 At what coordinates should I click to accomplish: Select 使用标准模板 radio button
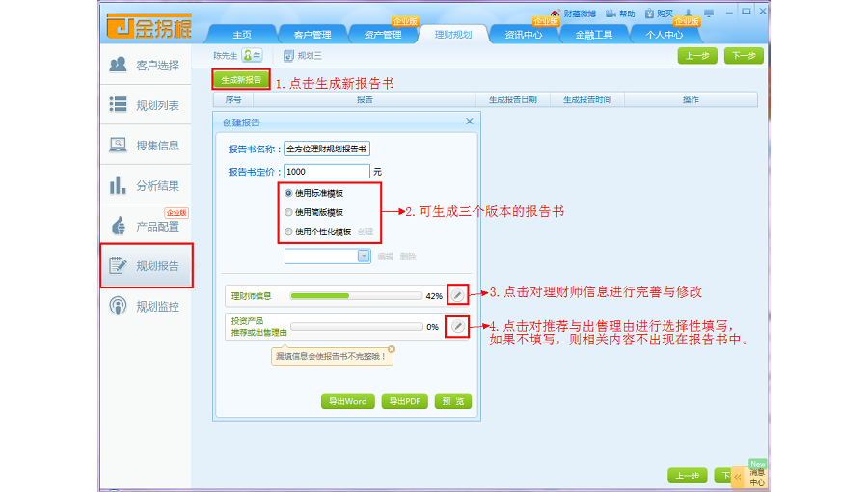288,193
